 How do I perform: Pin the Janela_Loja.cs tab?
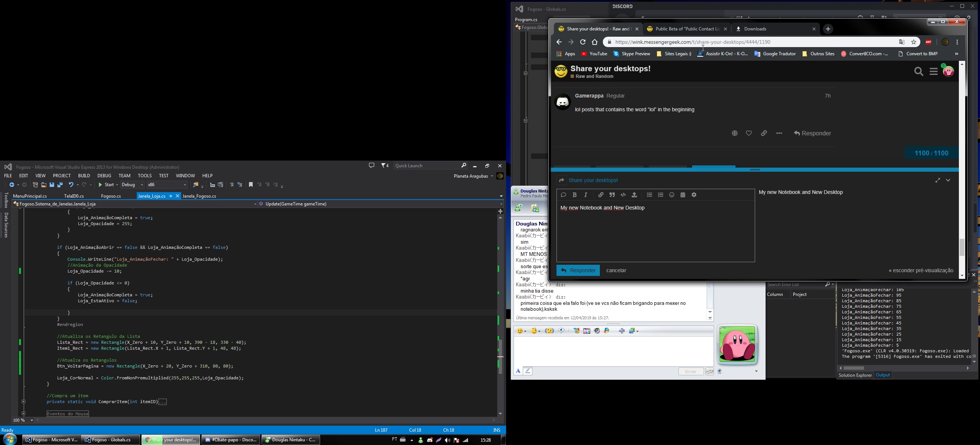(x=170, y=196)
